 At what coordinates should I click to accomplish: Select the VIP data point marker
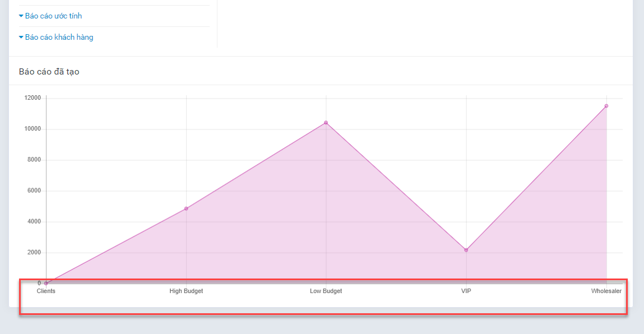click(x=466, y=250)
